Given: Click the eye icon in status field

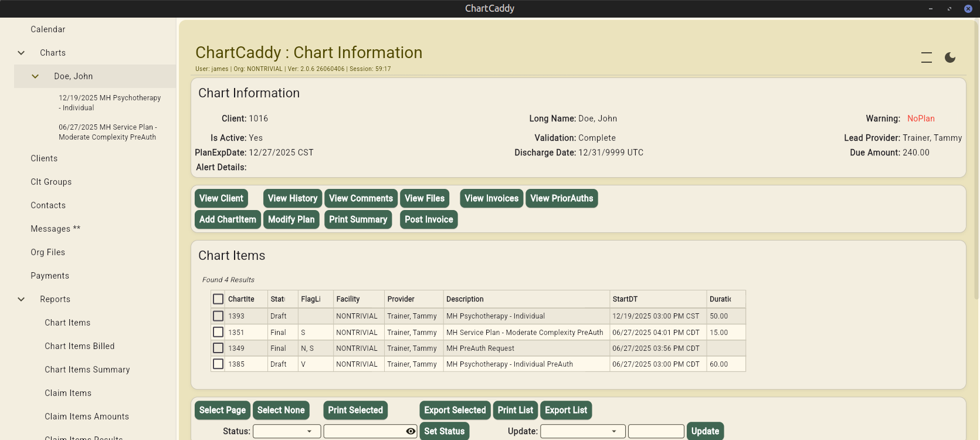Looking at the screenshot, I should (x=411, y=431).
